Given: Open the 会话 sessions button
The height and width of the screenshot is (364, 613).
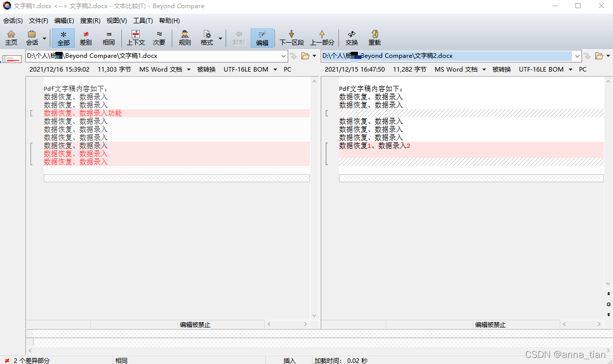Looking at the screenshot, I should (32, 38).
